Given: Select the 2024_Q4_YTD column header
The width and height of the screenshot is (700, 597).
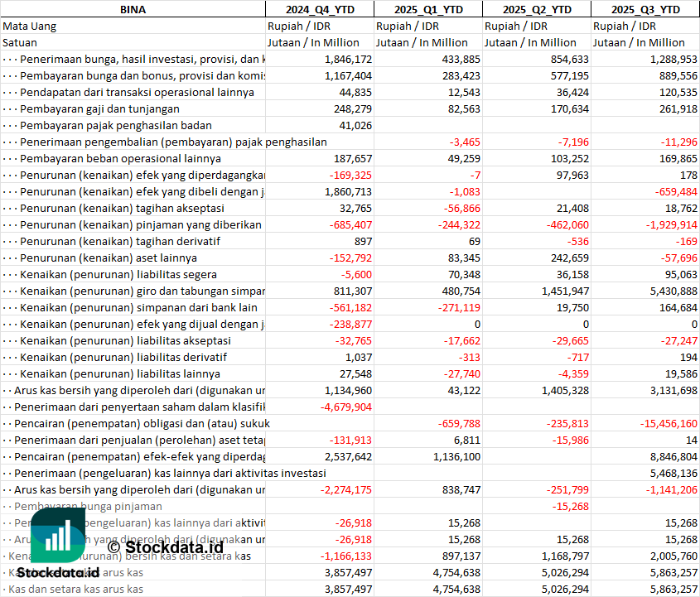Looking at the screenshot, I should [x=319, y=9].
